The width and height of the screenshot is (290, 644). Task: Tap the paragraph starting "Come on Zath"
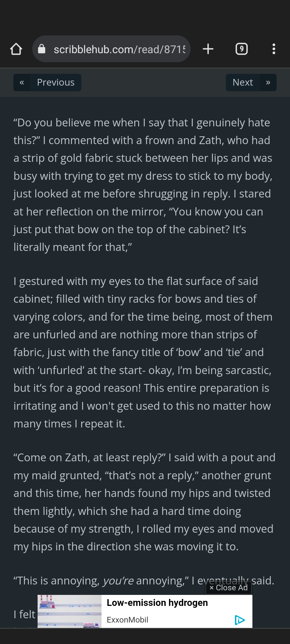click(142, 502)
